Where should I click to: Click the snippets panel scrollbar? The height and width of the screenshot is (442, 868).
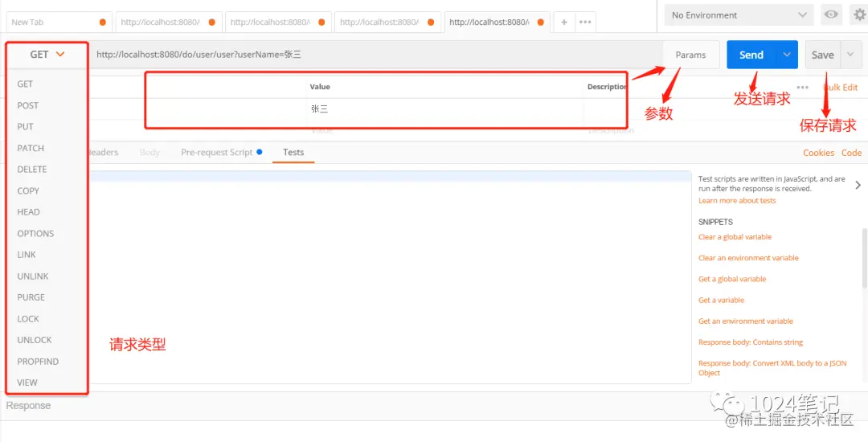[x=865, y=257]
